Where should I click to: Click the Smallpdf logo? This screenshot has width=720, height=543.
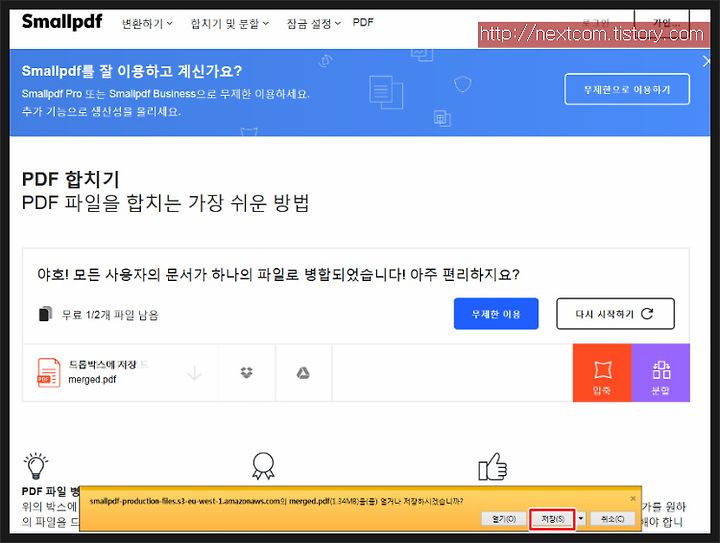[x=62, y=22]
